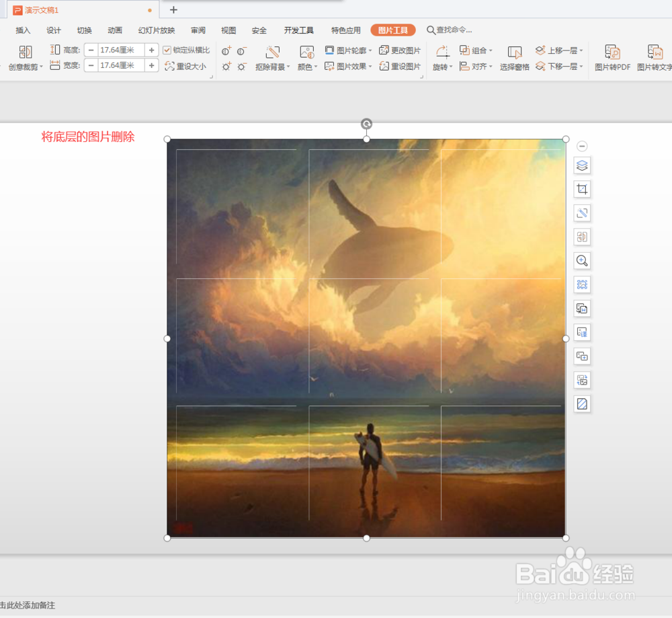The height and width of the screenshot is (618, 672).
Task: Select the 图片工具 tab
Action: point(393,30)
